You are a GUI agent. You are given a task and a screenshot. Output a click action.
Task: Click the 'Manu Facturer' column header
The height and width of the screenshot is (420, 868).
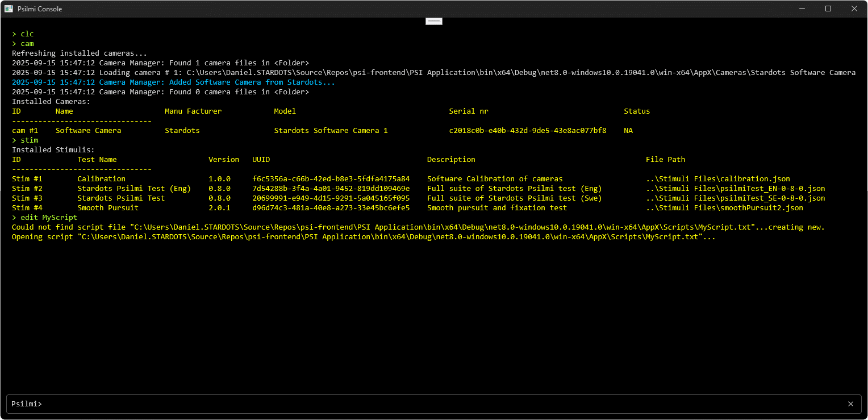193,111
